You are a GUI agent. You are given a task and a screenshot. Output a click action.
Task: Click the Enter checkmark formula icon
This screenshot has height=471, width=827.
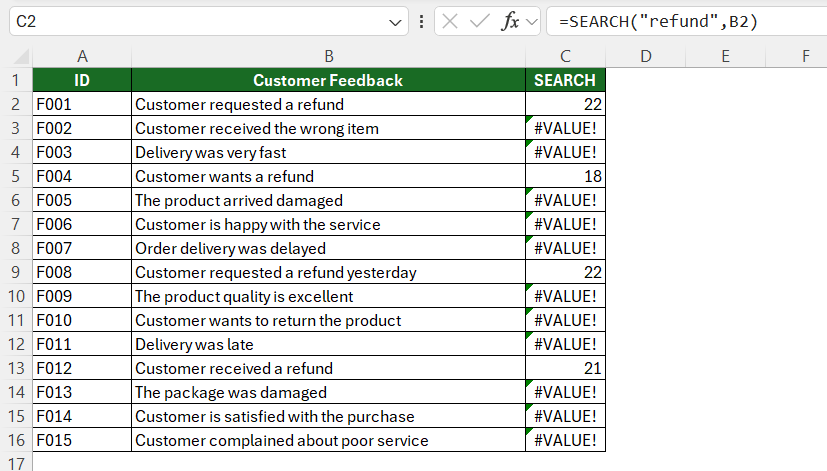tap(479, 22)
